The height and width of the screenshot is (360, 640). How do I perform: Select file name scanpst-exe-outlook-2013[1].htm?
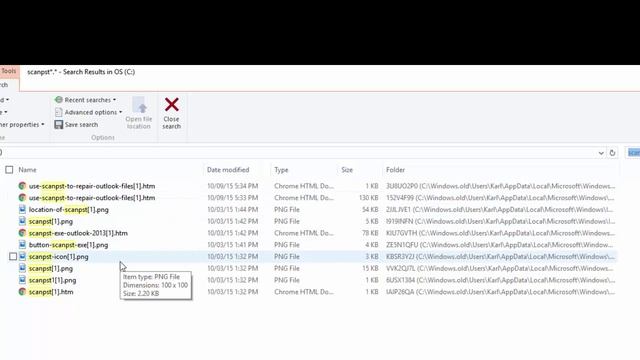(78, 233)
